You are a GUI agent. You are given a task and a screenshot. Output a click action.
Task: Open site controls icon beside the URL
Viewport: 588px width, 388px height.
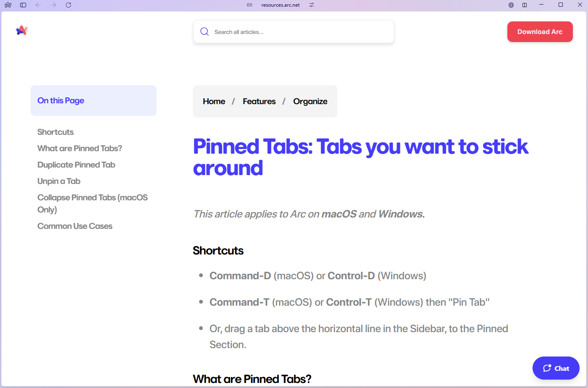click(312, 5)
